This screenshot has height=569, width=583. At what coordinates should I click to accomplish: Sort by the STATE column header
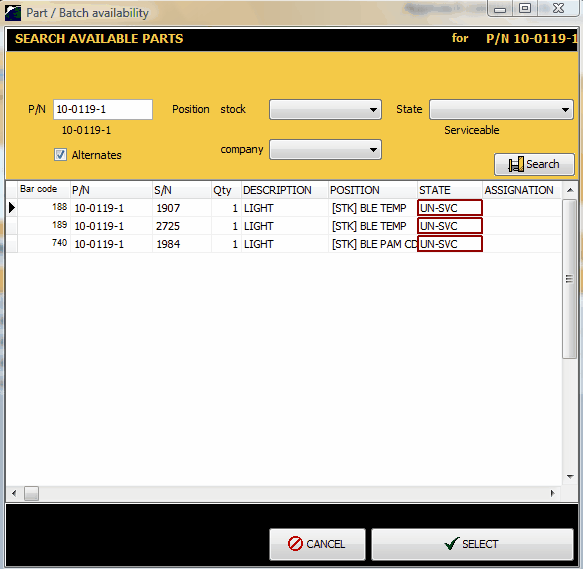450,190
